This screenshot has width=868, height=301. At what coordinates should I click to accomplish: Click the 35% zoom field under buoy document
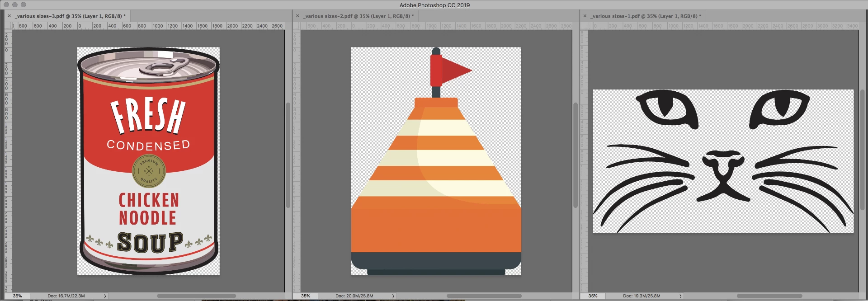306,296
